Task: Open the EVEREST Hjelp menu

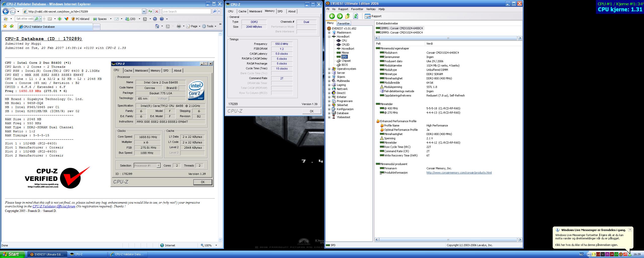Action: [x=382, y=9]
